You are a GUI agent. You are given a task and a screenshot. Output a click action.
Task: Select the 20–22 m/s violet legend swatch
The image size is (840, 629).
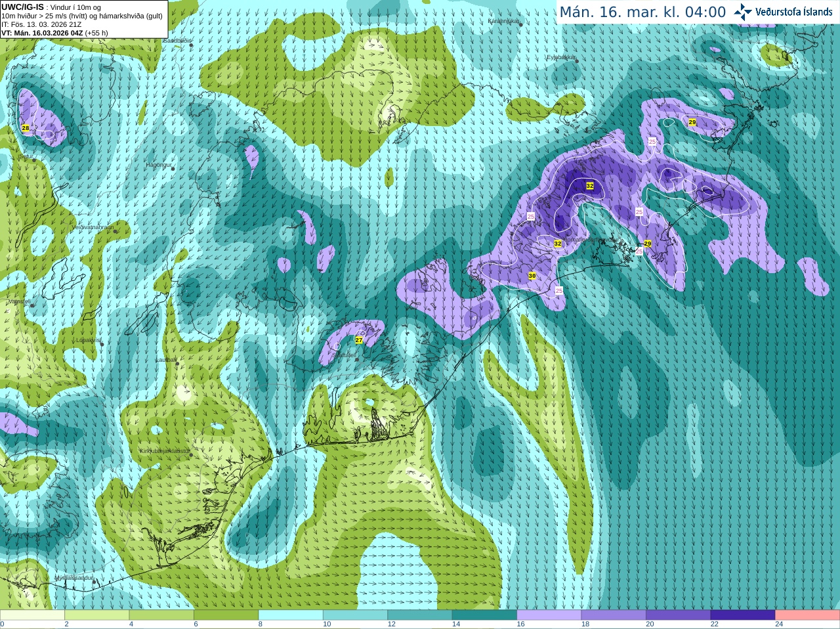tap(679, 615)
